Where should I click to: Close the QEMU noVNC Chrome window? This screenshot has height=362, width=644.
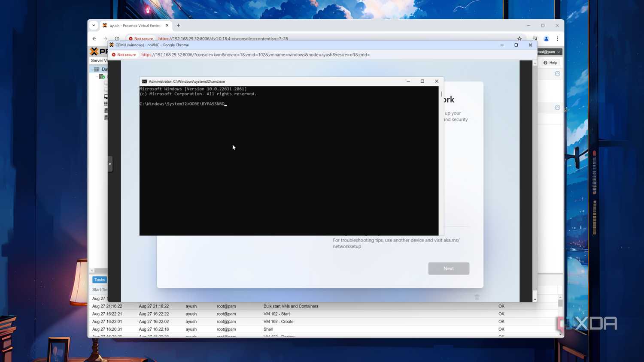tap(530, 45)
